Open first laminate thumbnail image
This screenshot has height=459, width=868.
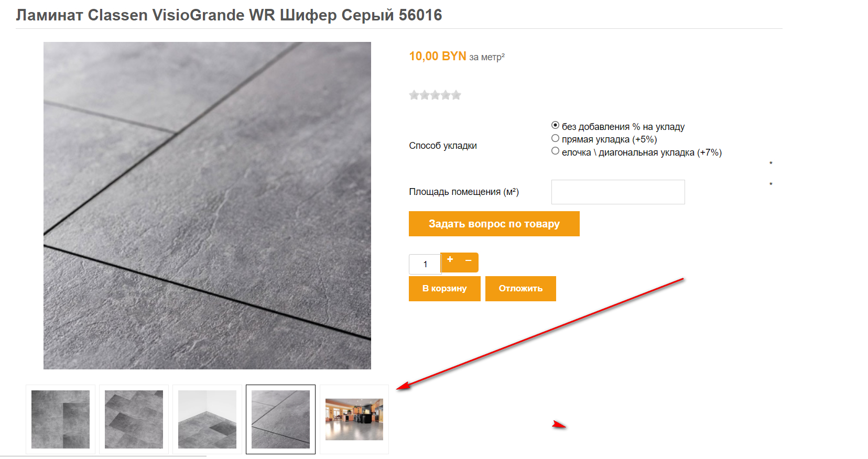point(60,419)
